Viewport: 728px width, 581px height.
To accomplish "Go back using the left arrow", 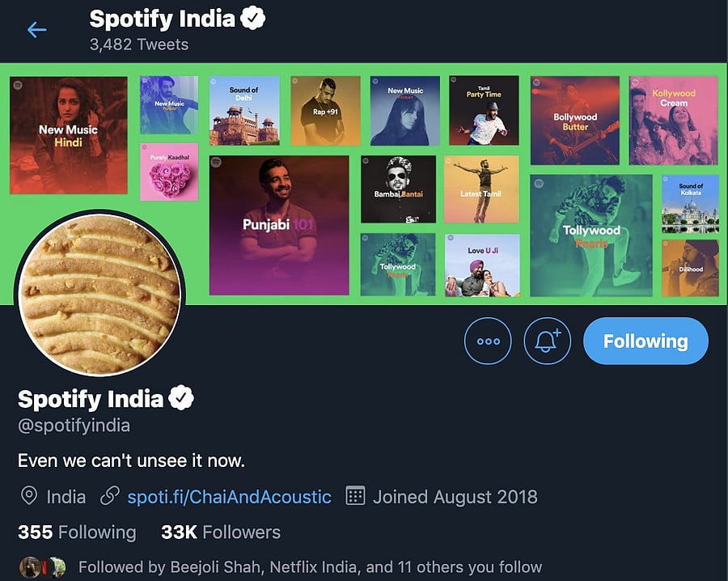I will [x=36, y=30].
